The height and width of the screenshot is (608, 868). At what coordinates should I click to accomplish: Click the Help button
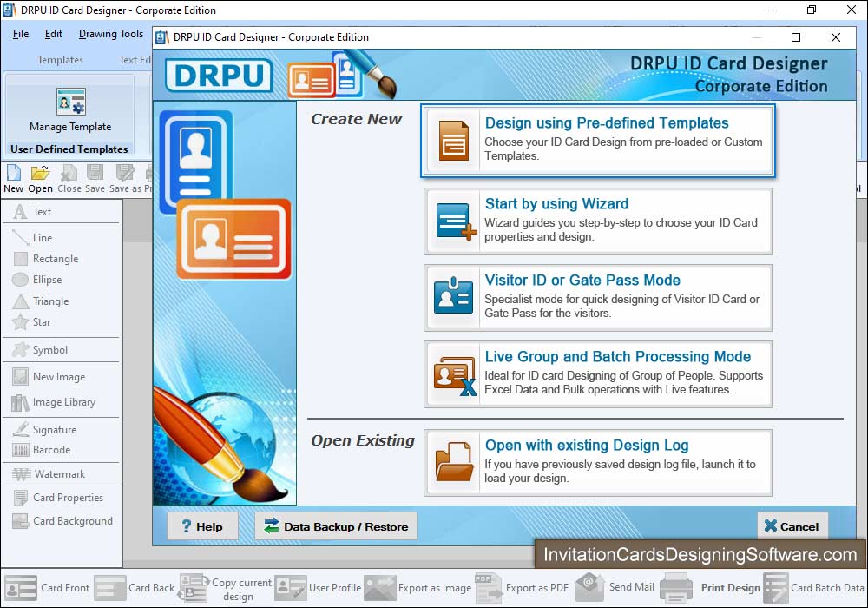pos(202,526)
